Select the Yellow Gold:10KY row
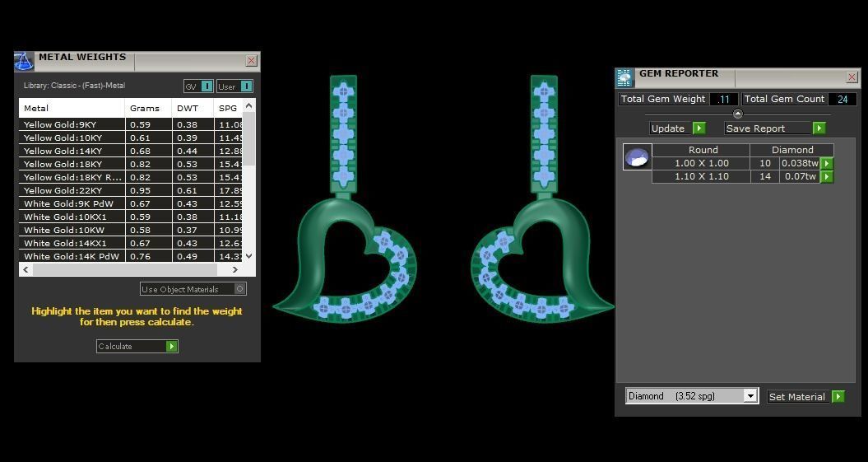 tap(131, 138)
